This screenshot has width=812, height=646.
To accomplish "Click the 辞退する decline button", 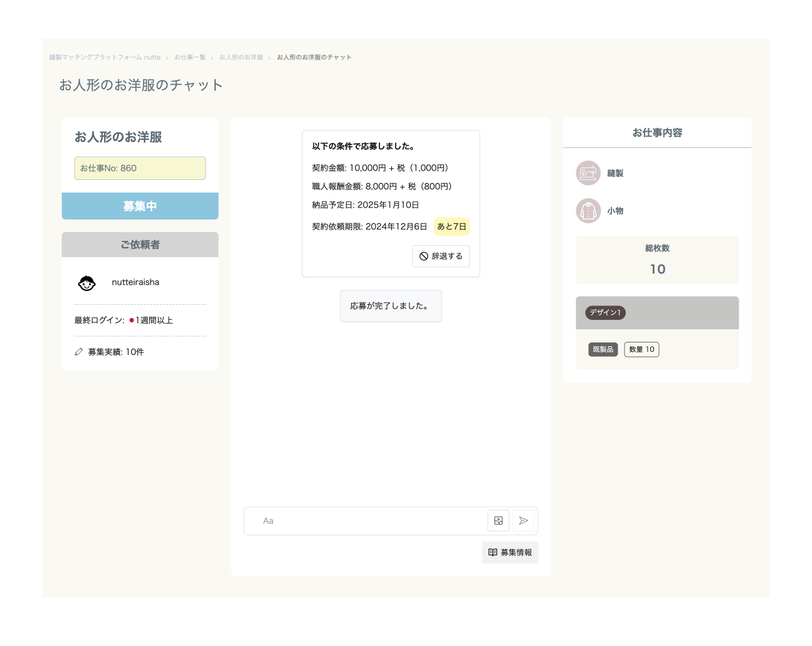I will 441,256.
